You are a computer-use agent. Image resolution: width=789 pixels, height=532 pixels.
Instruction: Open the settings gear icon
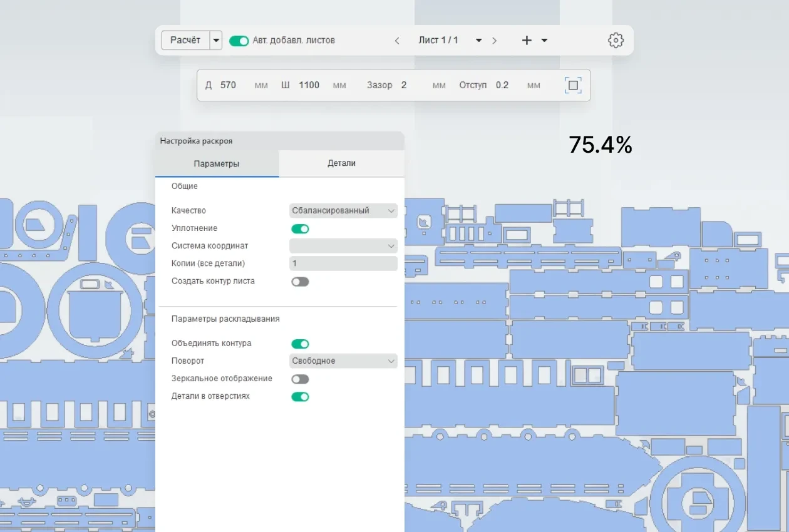(x=616, y=40)
